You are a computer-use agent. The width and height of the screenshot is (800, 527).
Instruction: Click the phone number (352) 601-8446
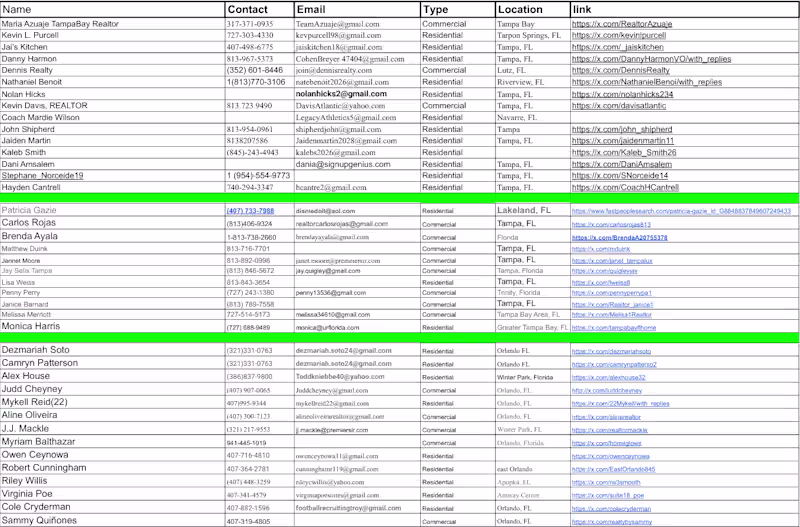(255, 70)
